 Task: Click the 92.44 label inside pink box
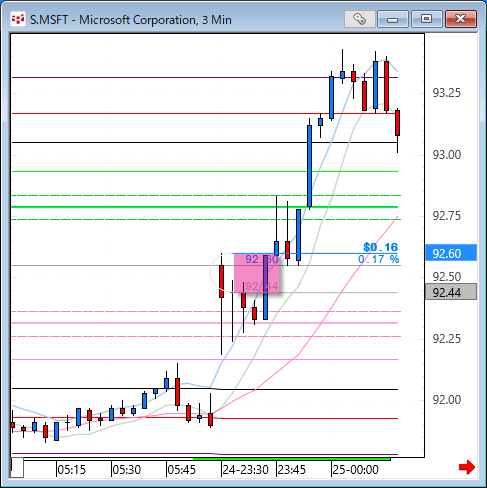262,286
